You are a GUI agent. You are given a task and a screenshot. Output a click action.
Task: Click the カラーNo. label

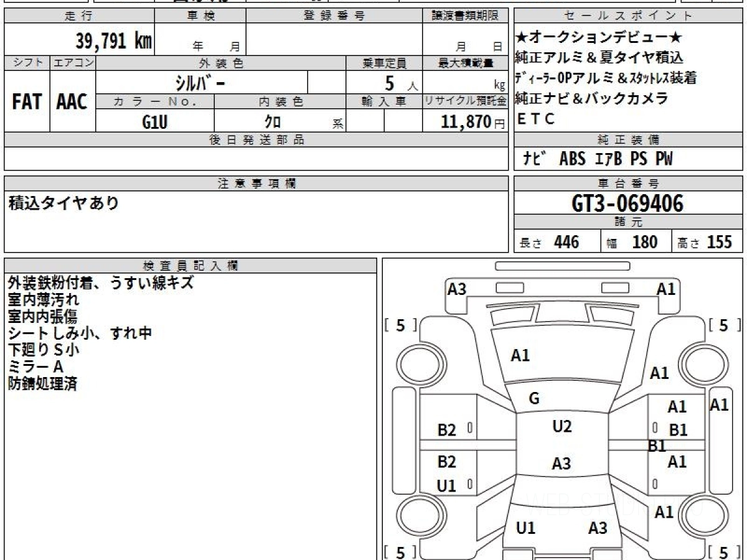click(x=155, y=101)
